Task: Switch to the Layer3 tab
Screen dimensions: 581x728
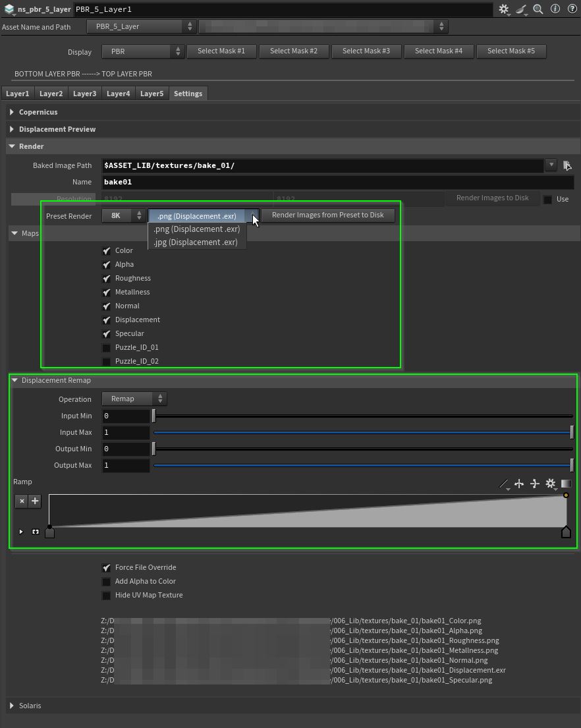Action: point(84,94)
